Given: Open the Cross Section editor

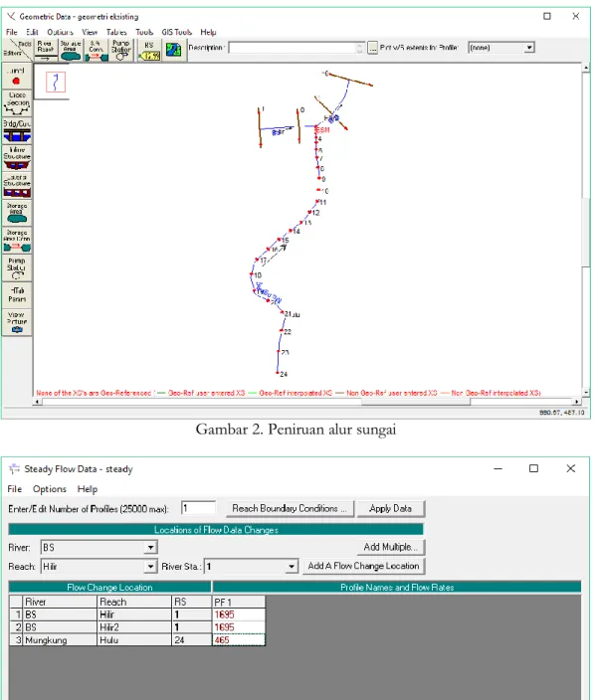Looking at the screenshot, I should 17,103.
